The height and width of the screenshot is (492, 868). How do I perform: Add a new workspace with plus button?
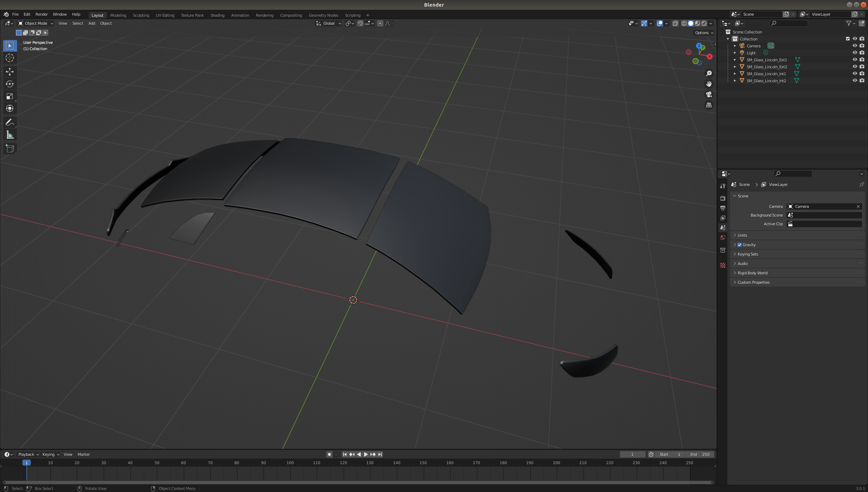(x=368, y=15)
